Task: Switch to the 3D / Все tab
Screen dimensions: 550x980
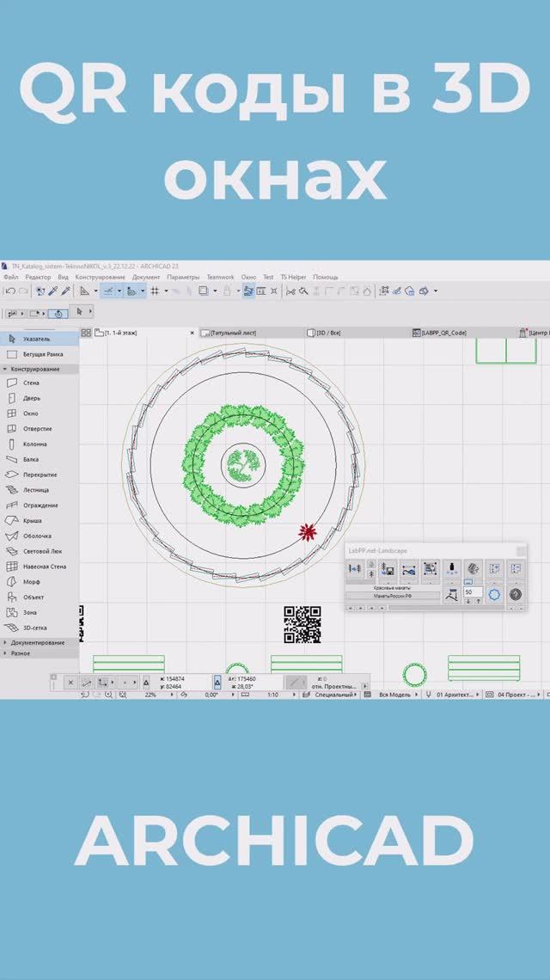Action: (359, 333)
